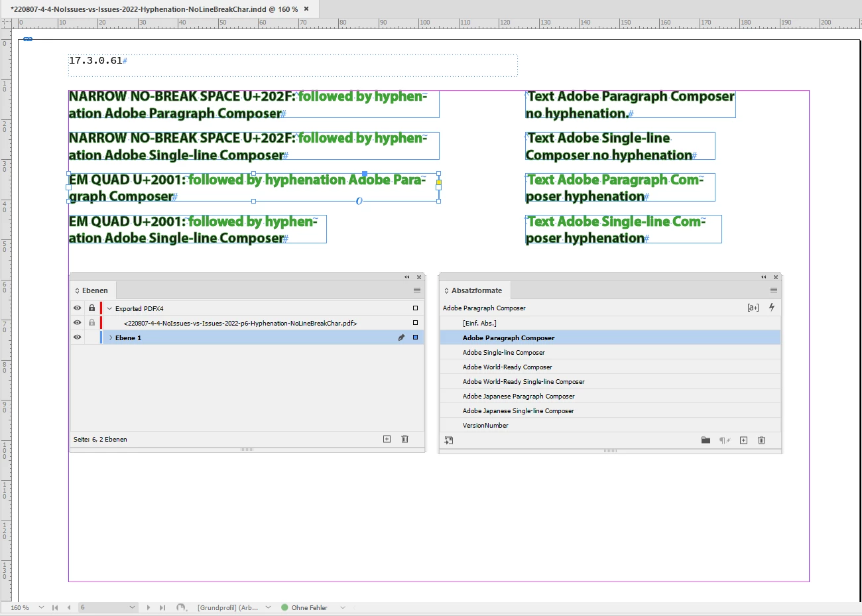Apply Adobe Paragraph Composer style

pos(610,338)
